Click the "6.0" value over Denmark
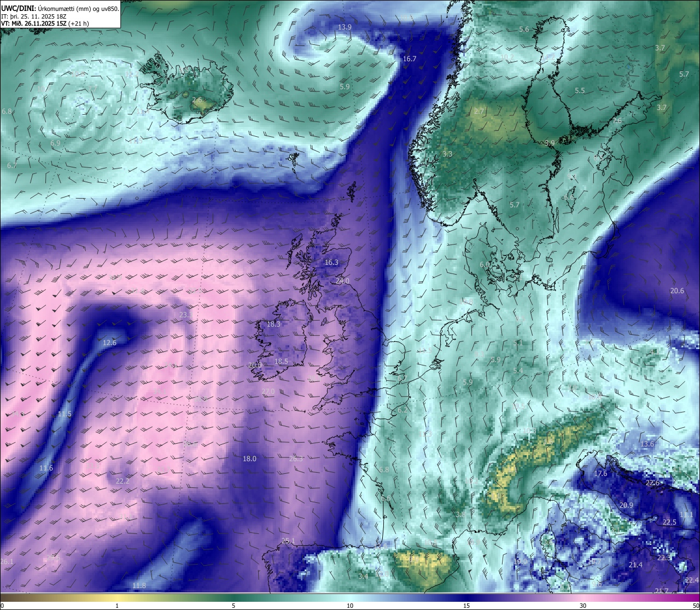Viewport: 700px width, 610px height. [x=485, y=265]
